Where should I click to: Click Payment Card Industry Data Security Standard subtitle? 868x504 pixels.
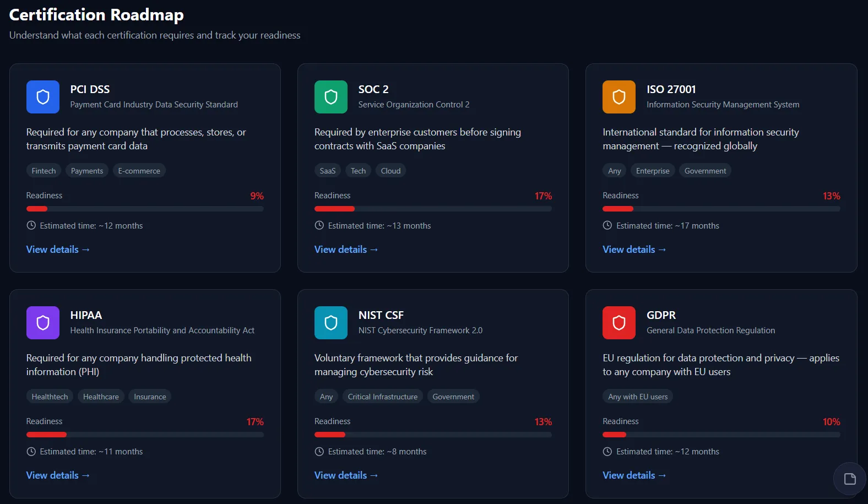pos(154,105)
